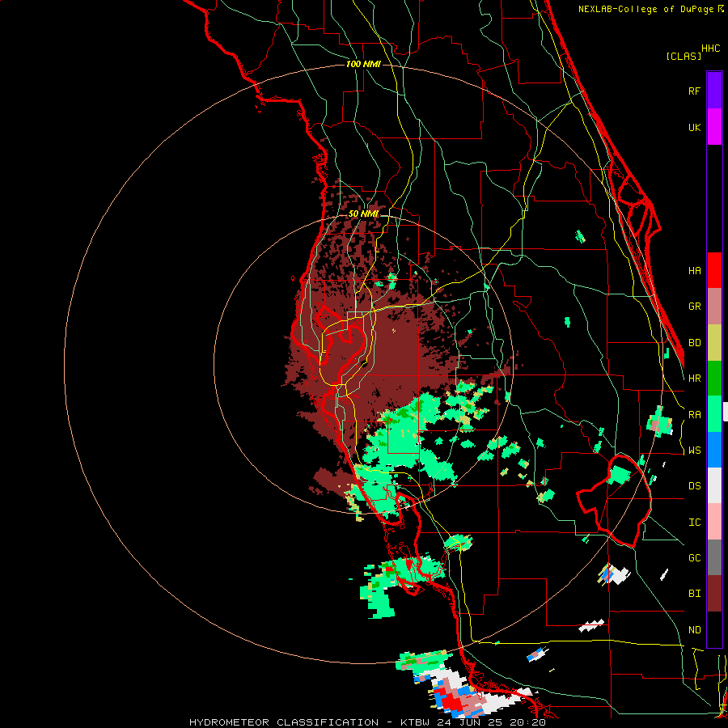728x728 pixels.
Task: Click the 'WS' legend label
Action: coord(694,451)
